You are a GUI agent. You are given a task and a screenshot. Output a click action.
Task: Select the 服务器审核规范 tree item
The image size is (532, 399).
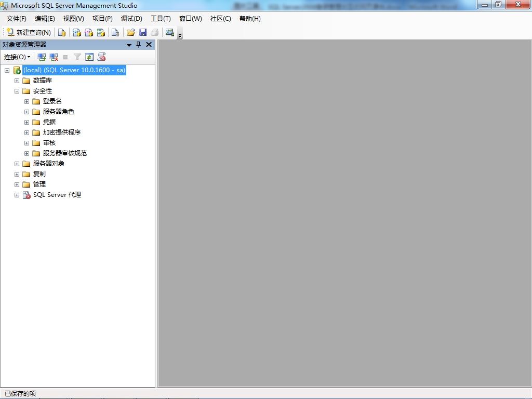coord(65,153)
